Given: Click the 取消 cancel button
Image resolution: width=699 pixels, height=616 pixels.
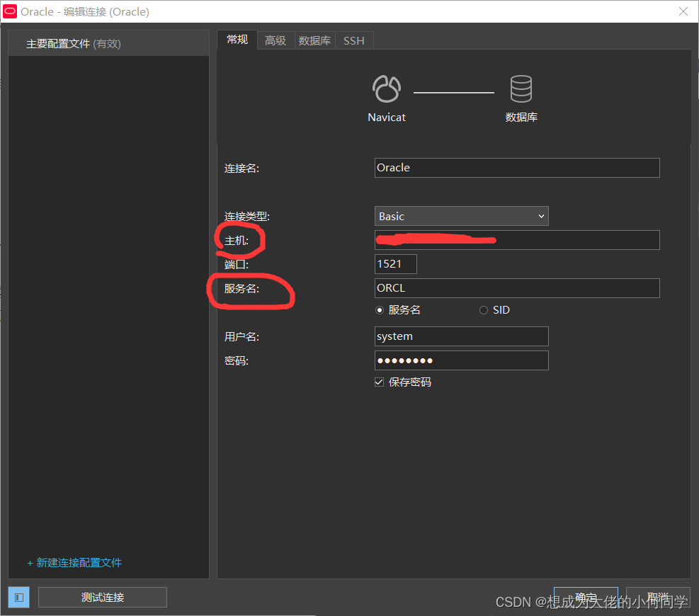Looking at the screenshot, I should [658, 598].
